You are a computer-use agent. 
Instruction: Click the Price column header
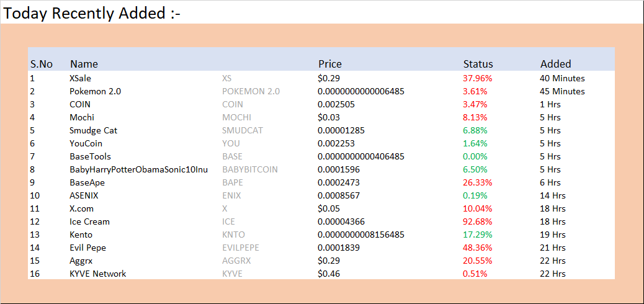[x=330, y=64]
